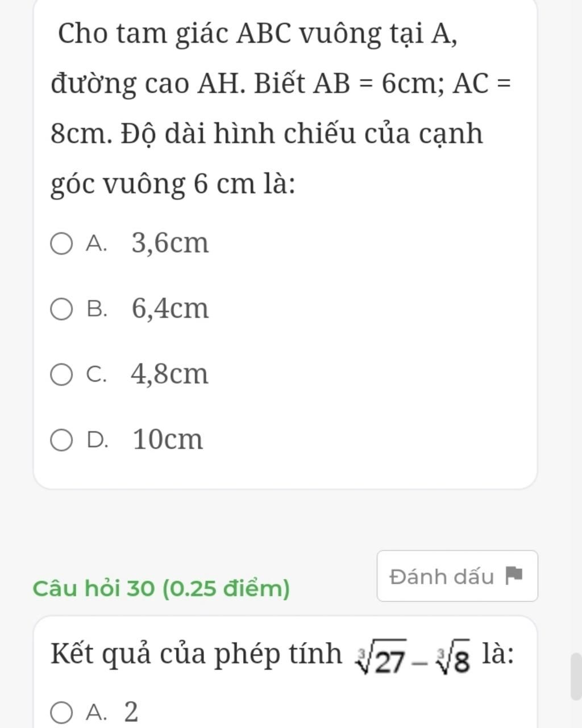Viewport: 582px width, 728px height.
Task: Click the letter label B. of second option
Action: click(x=97, y=309)
